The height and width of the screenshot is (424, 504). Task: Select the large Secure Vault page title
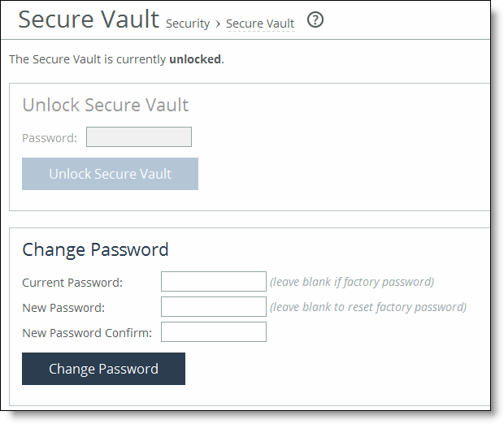pyautogui.click(x=89, y=19)
